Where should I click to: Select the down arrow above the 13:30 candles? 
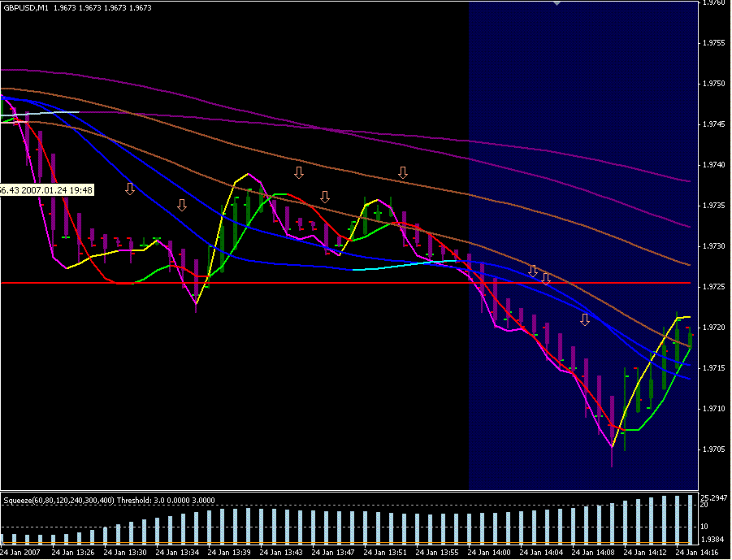pyautogui.click(x=130, y=189)
